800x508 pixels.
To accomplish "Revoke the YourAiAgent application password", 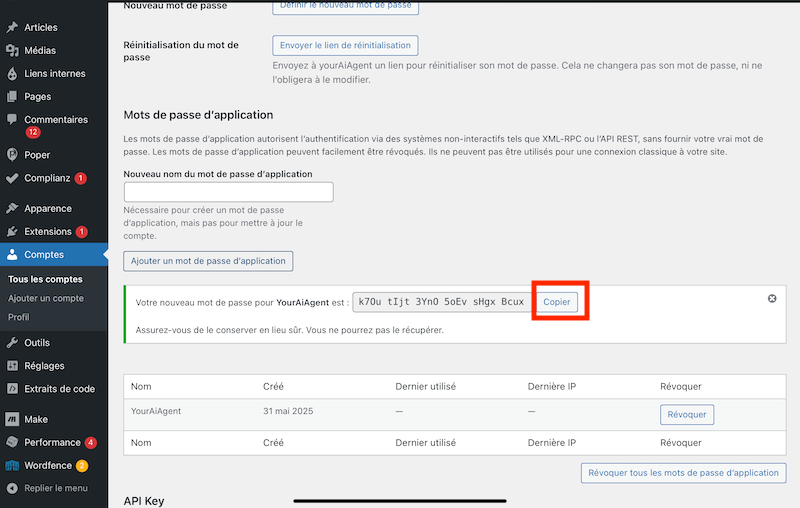I will [x=686, y=414].
